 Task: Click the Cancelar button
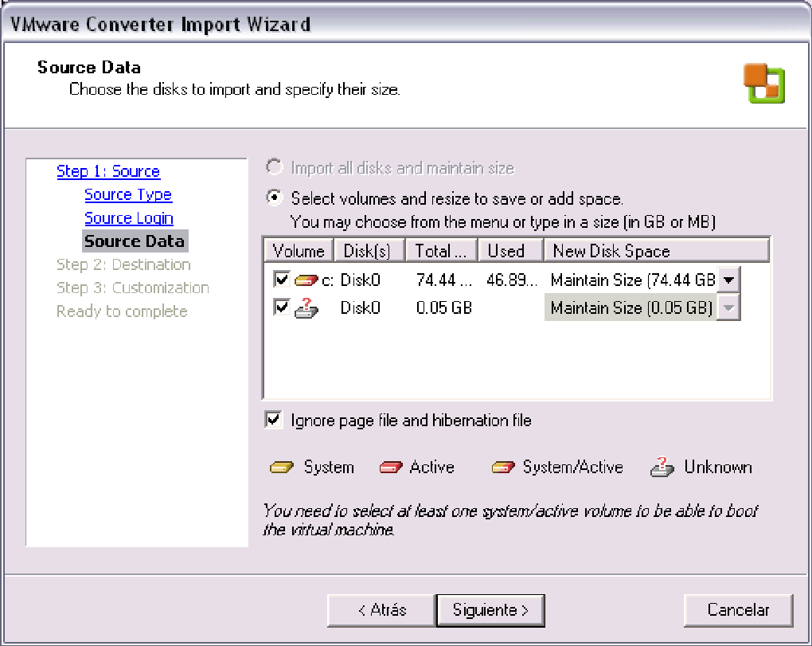739,610
